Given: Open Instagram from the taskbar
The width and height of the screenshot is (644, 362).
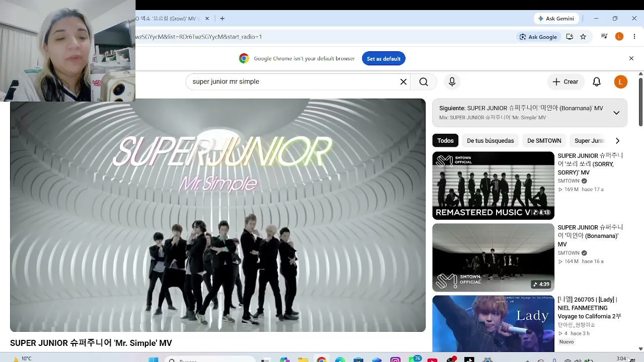Looking at the screenshot, I should [395, 360].
